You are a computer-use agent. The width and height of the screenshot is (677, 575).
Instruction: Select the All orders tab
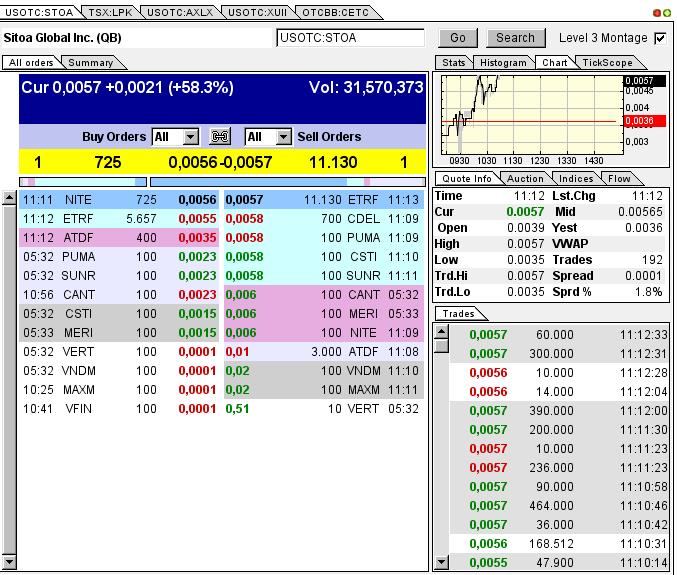click(31, 63)
